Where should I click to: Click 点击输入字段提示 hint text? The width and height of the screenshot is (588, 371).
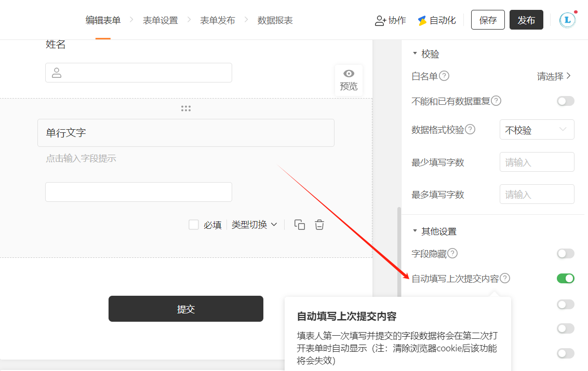coord(81,159)
